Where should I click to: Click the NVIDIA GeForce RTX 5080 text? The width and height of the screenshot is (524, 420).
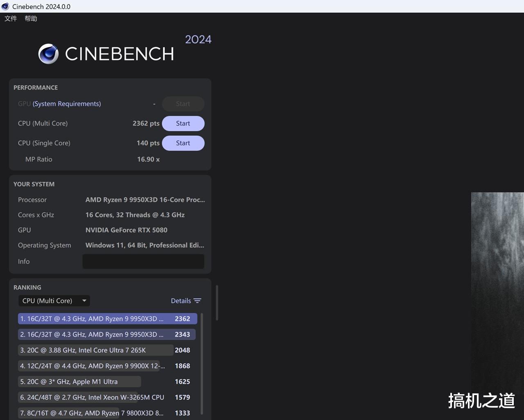click(x=126, y=230)
